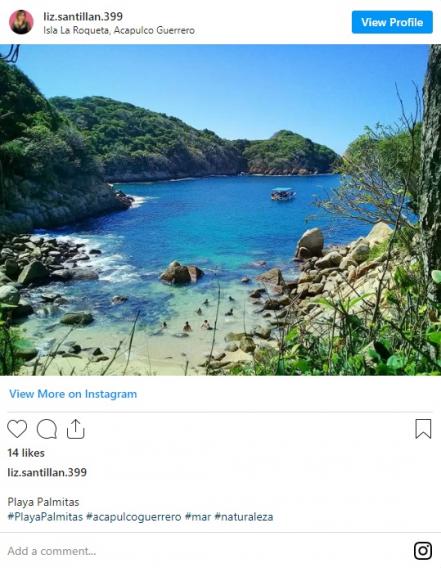
Task: Select the header username liz.santillan.399
Action: point(83,16)
